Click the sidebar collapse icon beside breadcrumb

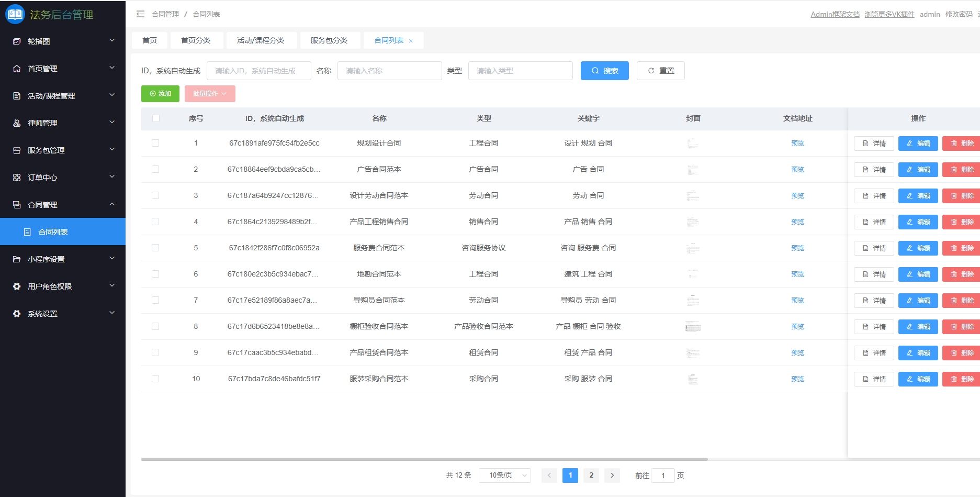tap(140, 14)
